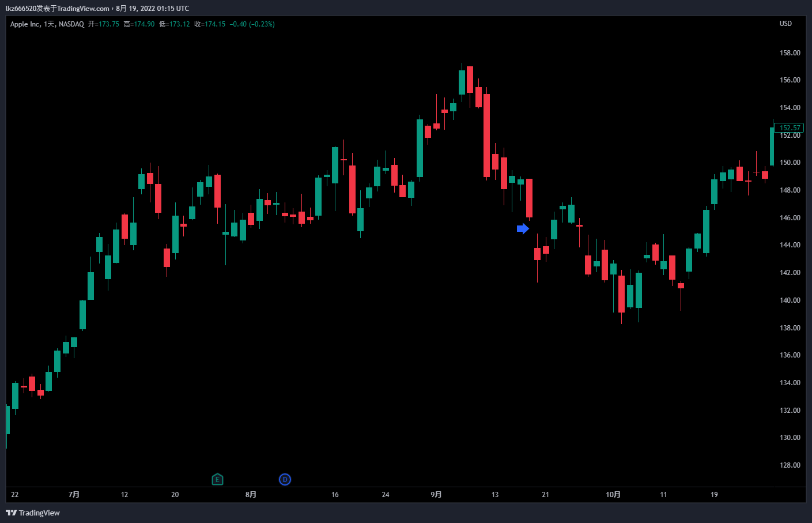This screenshot has height=523, width=812.
Task: Click the high value 174.90
Action: click(144, 24)
